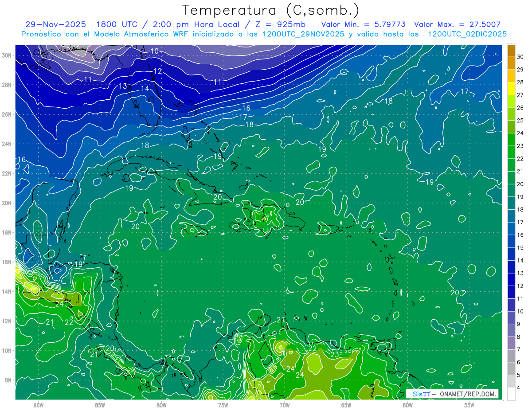532x411 pixels.
Task: Click the "14N" latitude axis label
Action: (8, 291)
